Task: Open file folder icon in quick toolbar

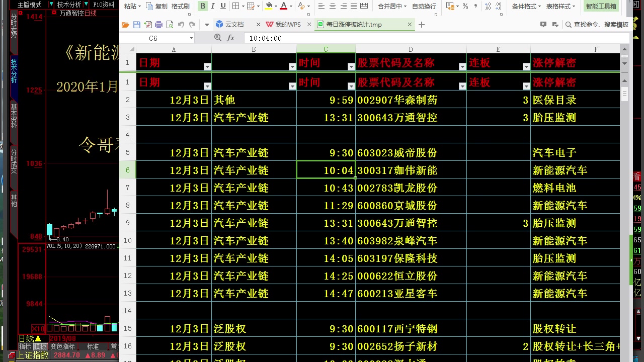Action: pos(125,25)
